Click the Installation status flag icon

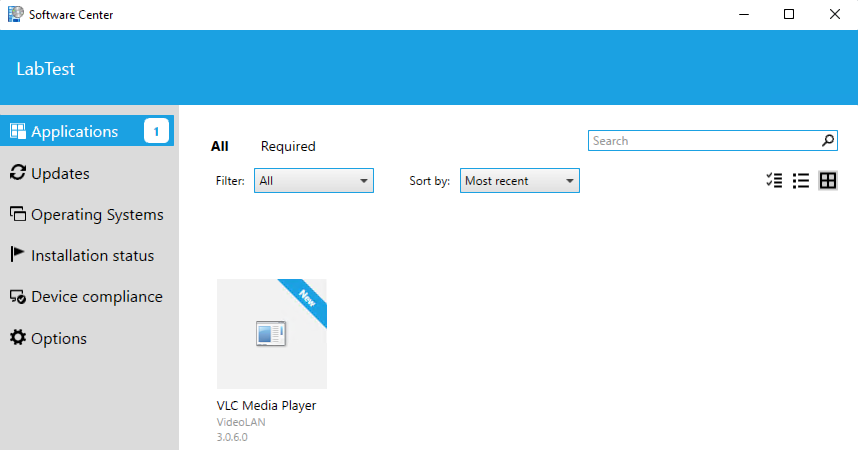pyautogui.click(x=17, y=254)
